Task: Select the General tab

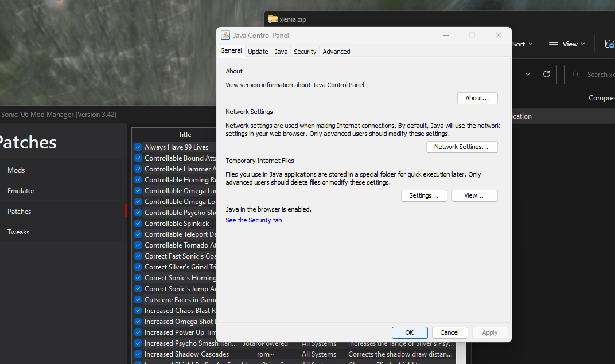Action: point(231,50)
